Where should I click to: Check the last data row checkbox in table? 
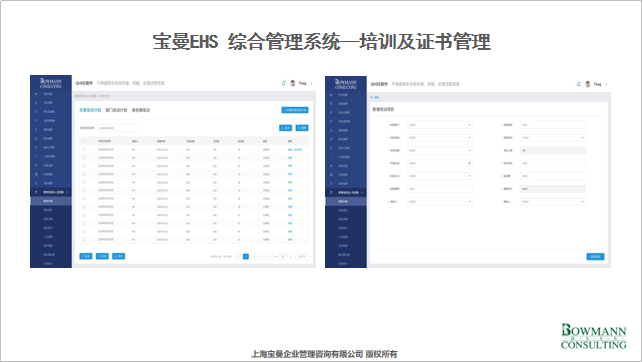pyautogui.click(x=84, y=239)
